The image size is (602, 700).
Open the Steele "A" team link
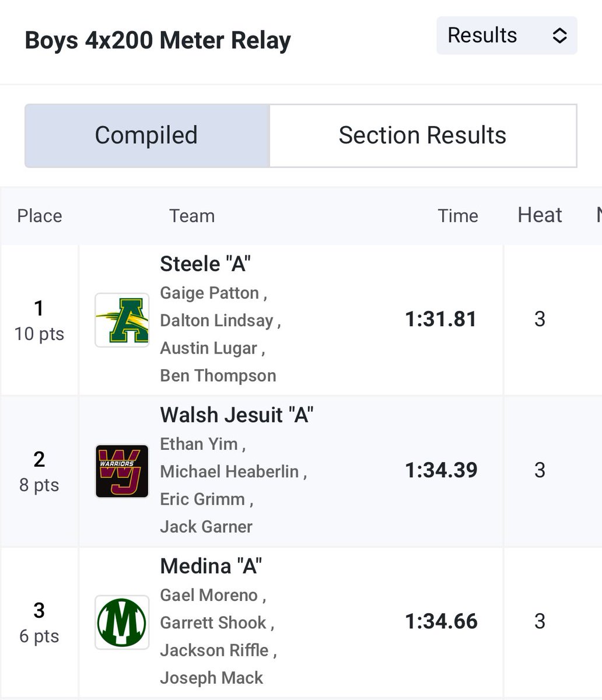click(x=205, y=264)
